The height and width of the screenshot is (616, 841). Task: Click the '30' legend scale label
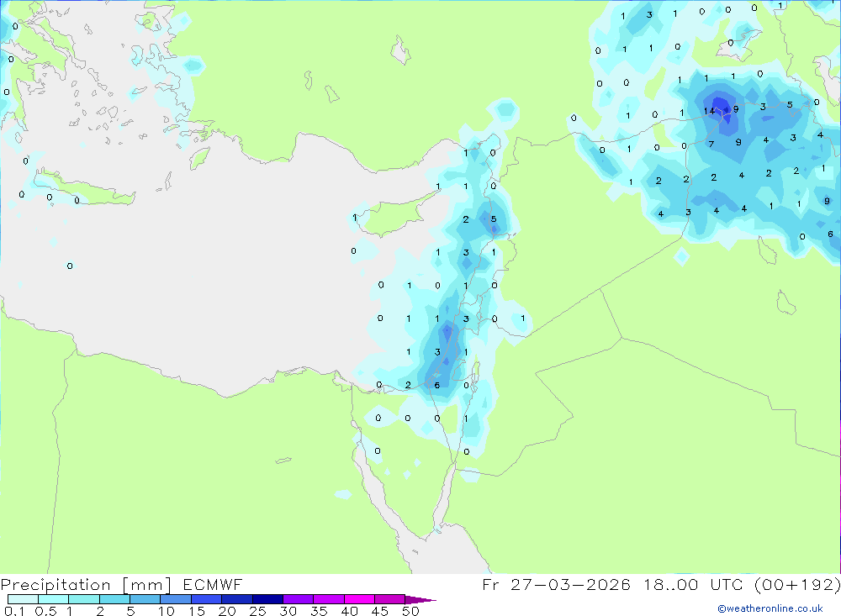(x=288, y=611)
